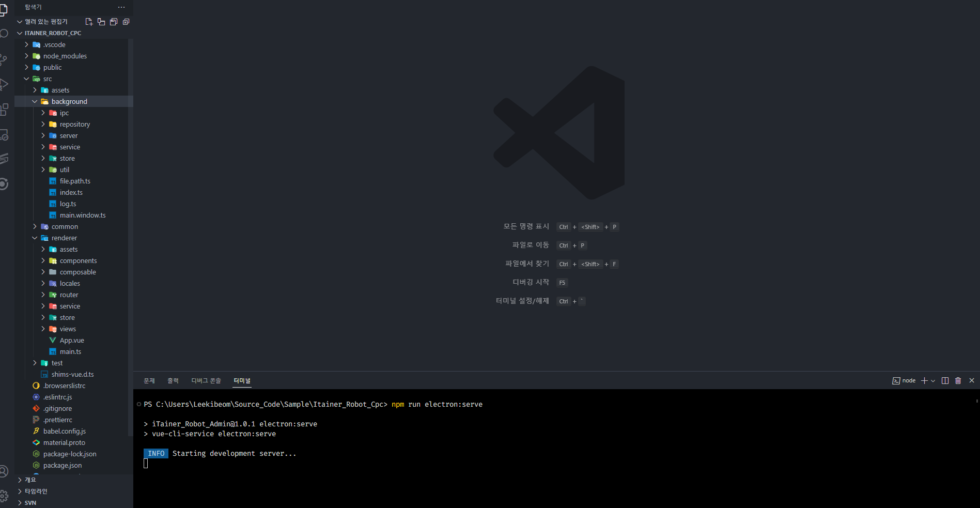Kill terminal with the trash icon
980x508 pixels.
(958, 381)
